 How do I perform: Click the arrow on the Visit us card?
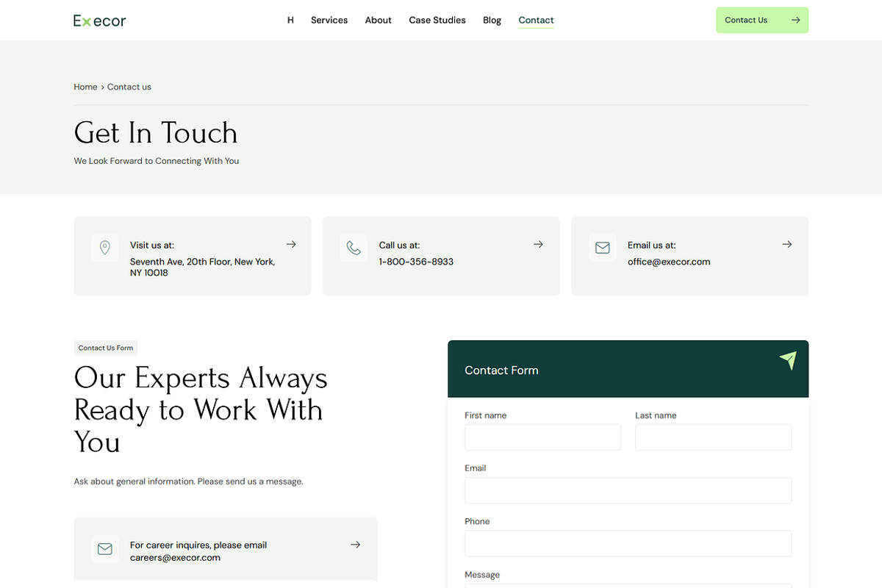coord(291,244)
